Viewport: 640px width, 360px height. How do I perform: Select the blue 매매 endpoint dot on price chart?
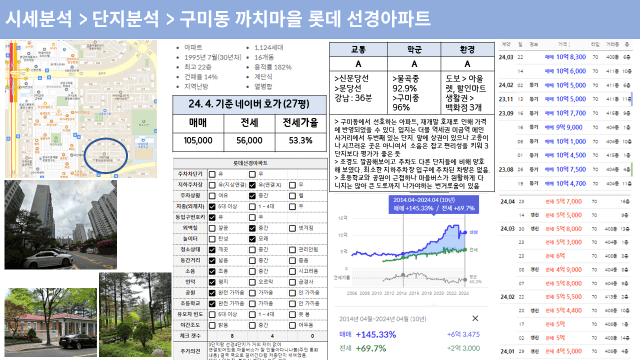pos(465,233)
